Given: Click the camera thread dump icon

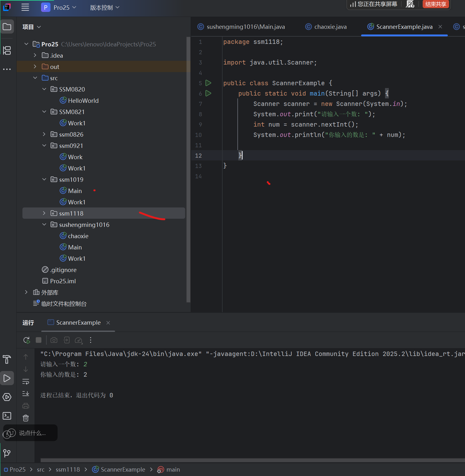Looking at the screenshot, I should point(54,340).
